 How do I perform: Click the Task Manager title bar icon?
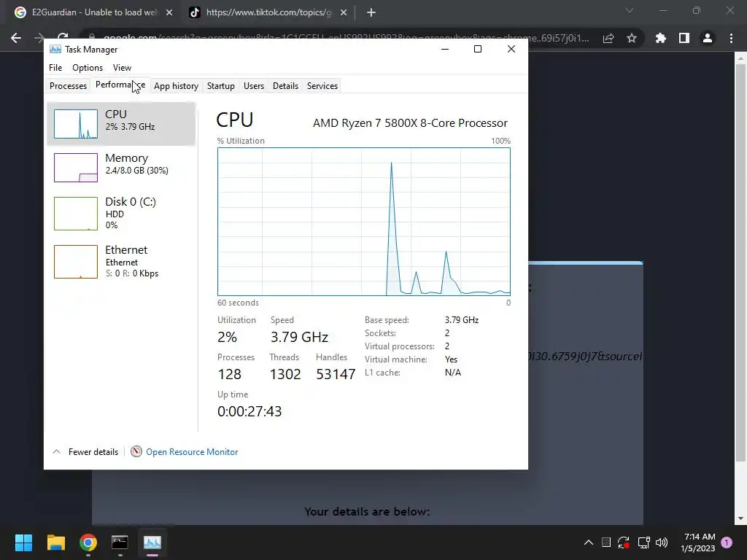click(55, 49)
